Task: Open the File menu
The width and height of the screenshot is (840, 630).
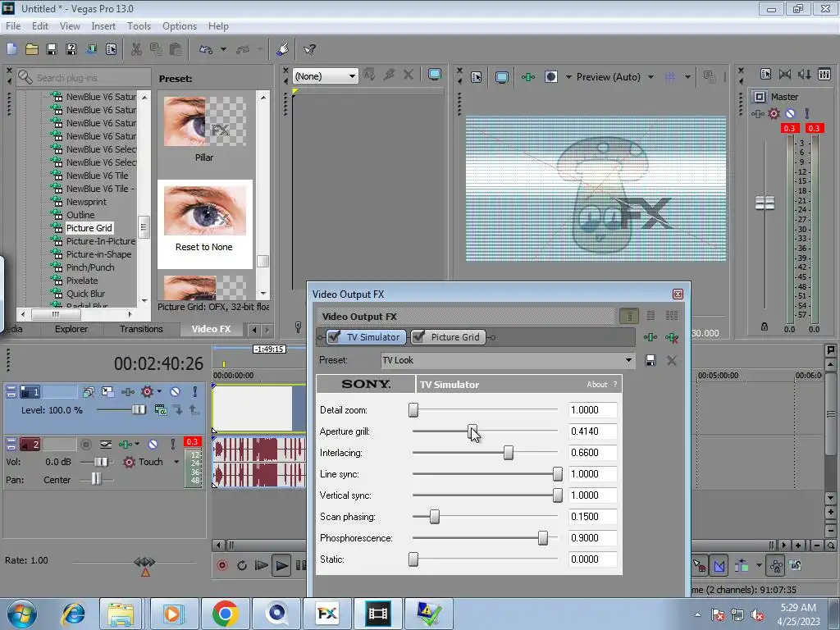Action: [x=13, y=25]
